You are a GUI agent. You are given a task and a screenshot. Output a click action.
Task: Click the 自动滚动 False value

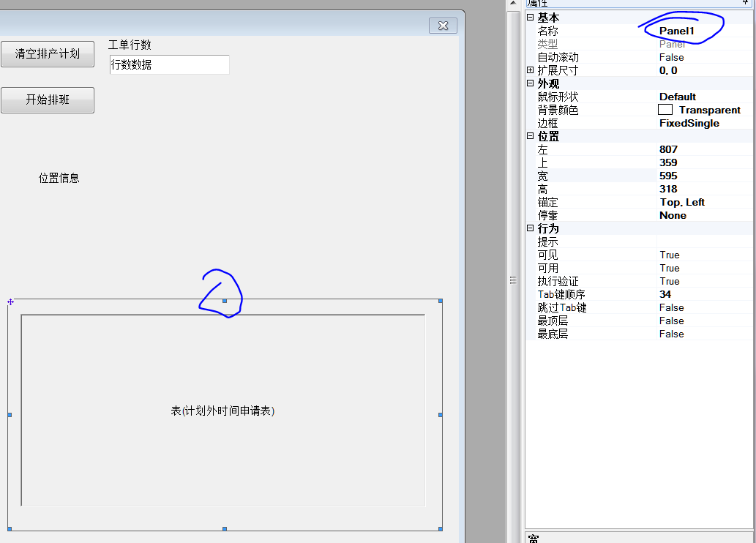[x=671, y=57]
